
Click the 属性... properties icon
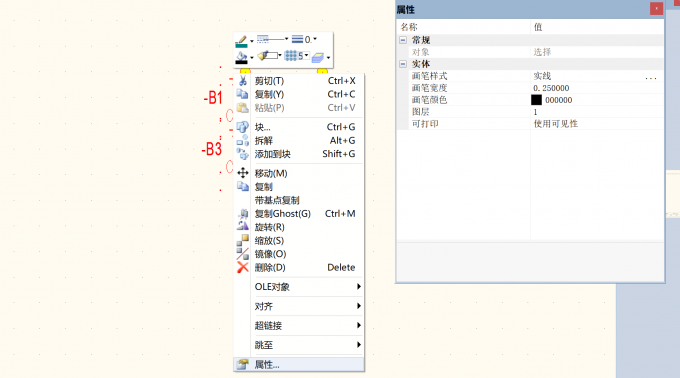[x=243, y=364]
